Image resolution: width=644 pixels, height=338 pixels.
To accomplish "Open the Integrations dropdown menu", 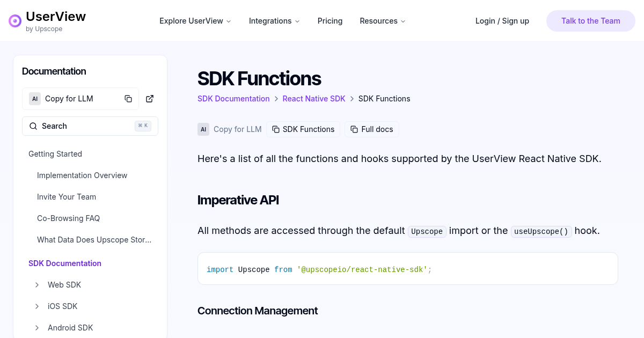I will 274,21.
